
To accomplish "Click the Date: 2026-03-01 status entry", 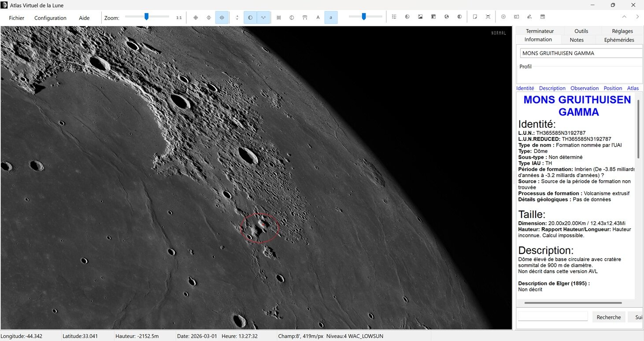I will (197, 336).
